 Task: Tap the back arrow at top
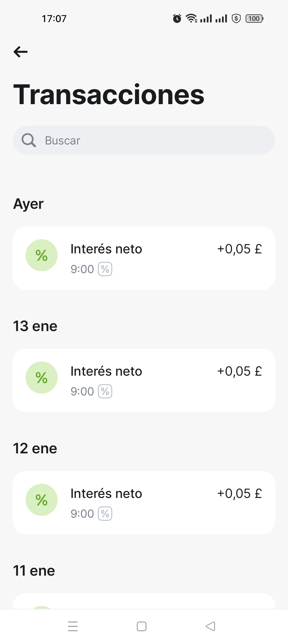click(21, 52)
